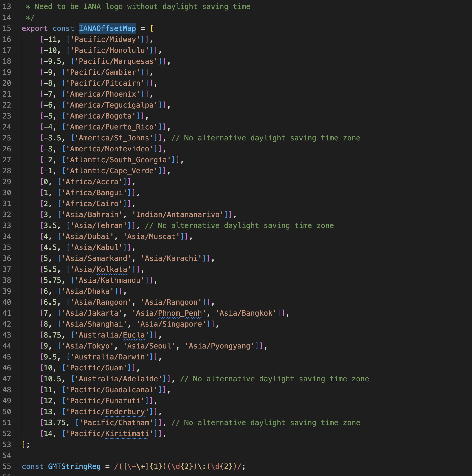Click the closing bracket on line 53
Viewport: 472px width, 476px height.
(24, 444)
